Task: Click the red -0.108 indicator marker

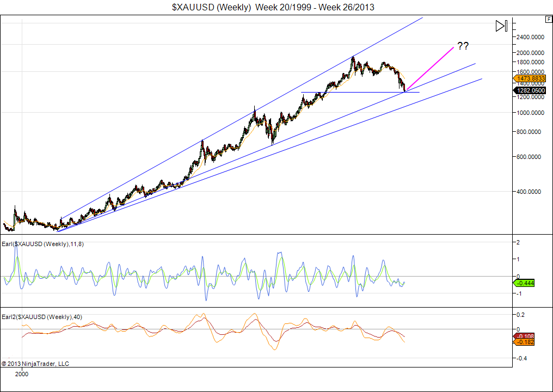Action: (x=527, y=336)
